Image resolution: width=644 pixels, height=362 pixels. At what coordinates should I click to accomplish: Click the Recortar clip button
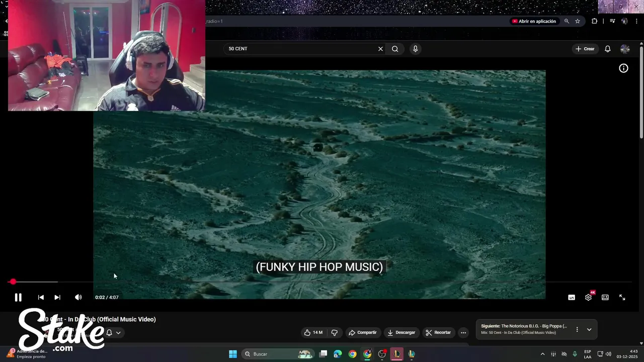[438, 332]
